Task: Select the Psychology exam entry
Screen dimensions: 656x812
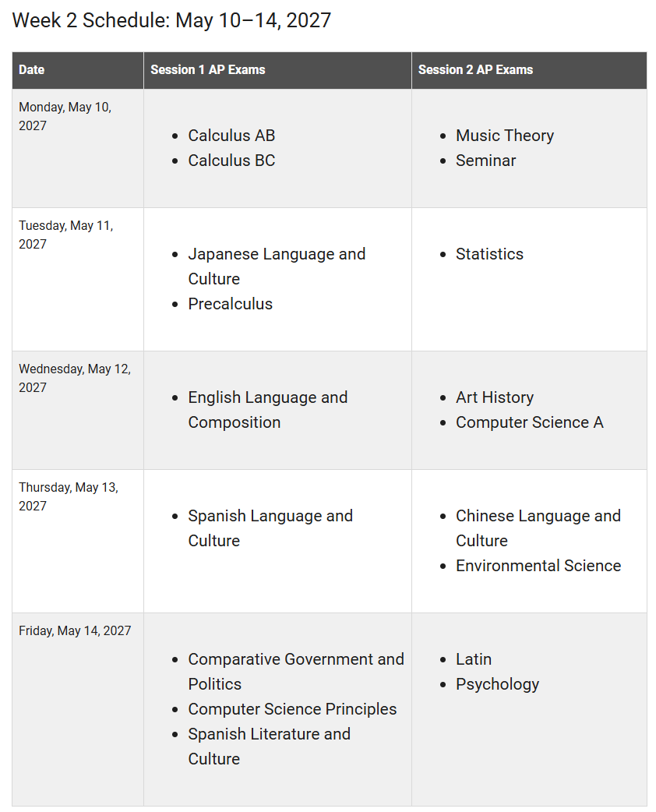Action: [x=498, y=684]
